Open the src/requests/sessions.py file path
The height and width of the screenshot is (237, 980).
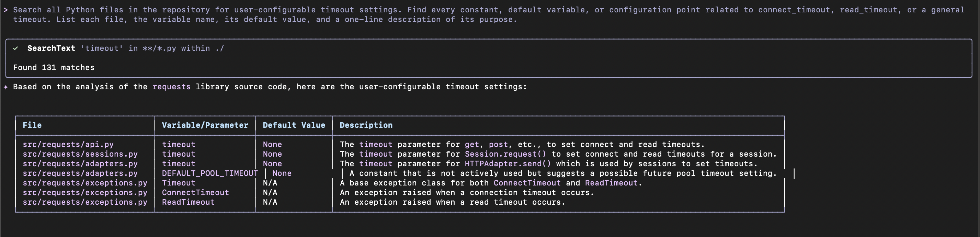80,154
